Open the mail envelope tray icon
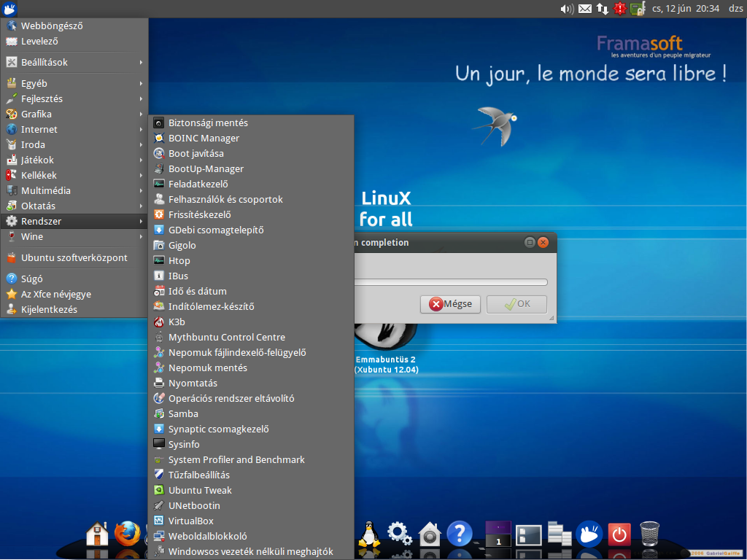The height and width of the screenshot is (560, 747). 585,9
